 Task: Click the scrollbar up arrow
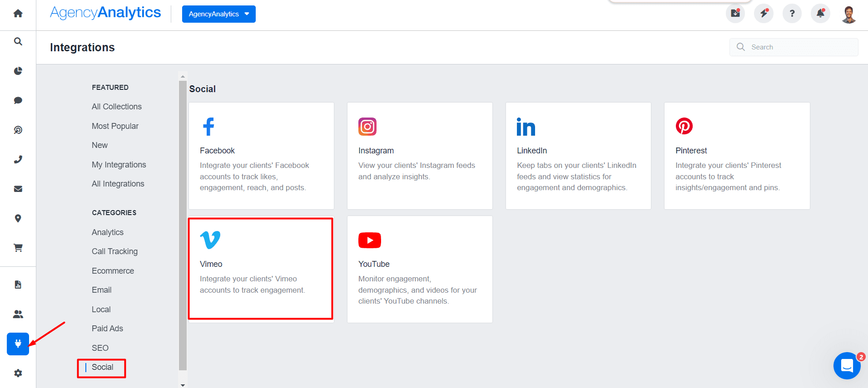pos(183,77)
